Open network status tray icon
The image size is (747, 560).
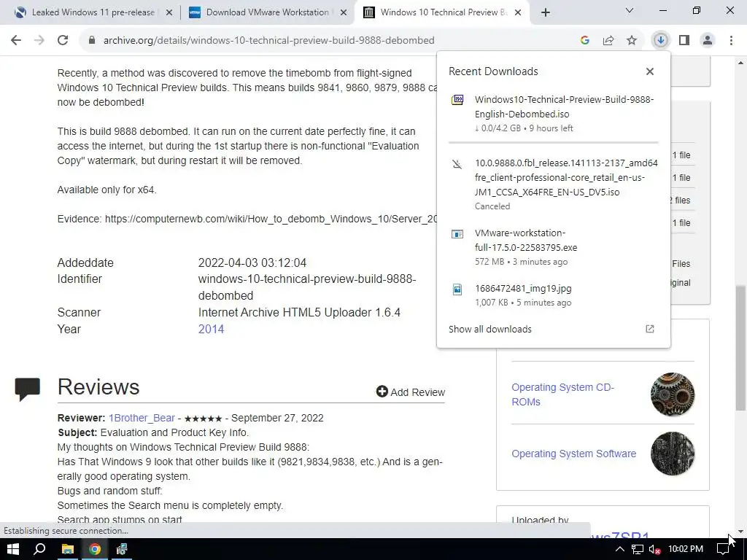pos(638,550)
